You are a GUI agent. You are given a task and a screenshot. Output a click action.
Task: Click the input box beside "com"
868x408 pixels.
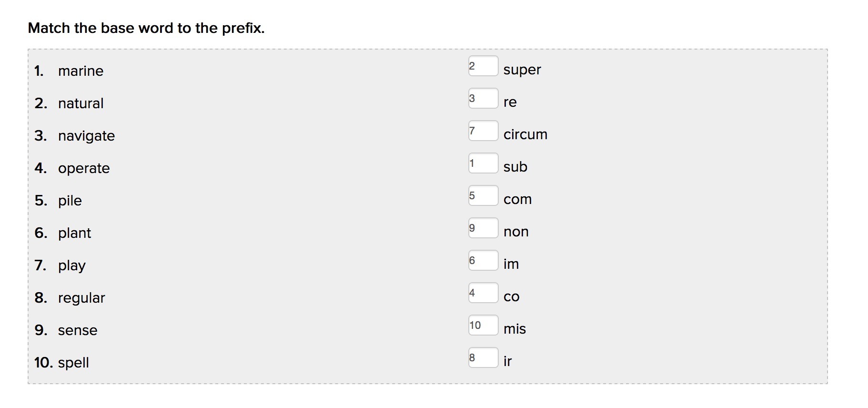pyautogui.click(x=483, y=196)
